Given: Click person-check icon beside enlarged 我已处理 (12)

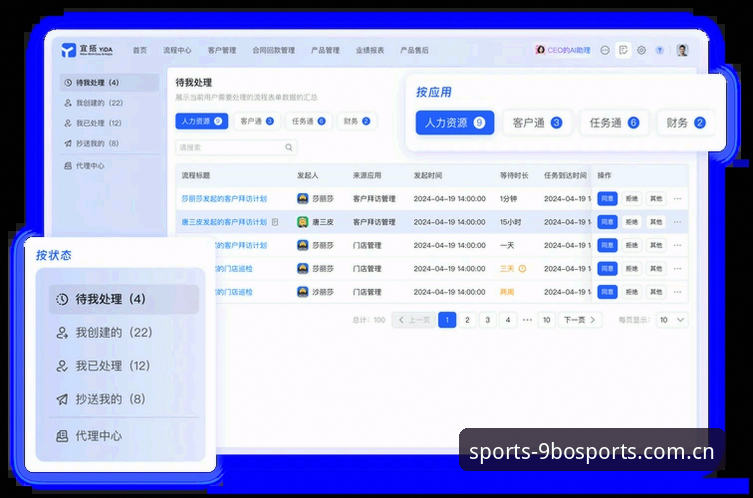Looking at the screenshot, I should click(x=62, y=366).
